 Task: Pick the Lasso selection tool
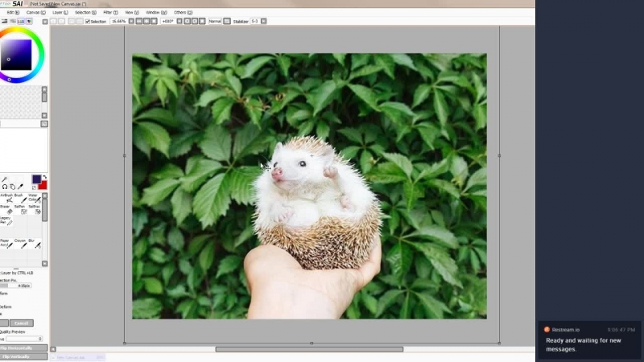click(5, 187)
